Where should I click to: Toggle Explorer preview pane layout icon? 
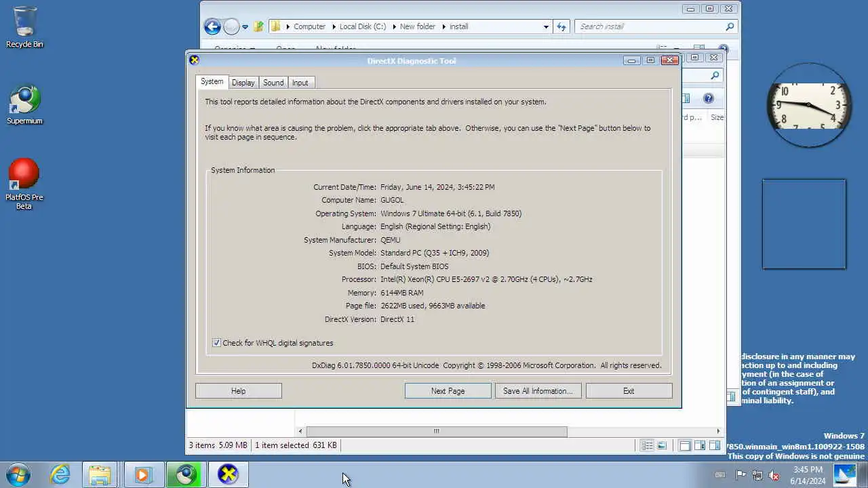[x=715, y=445]
